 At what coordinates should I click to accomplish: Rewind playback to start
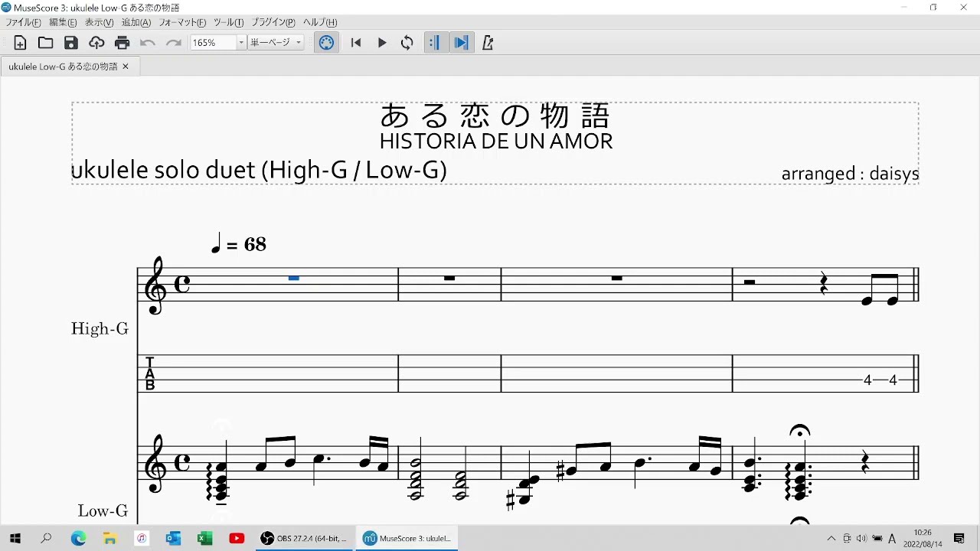click(x=356, y=43)
